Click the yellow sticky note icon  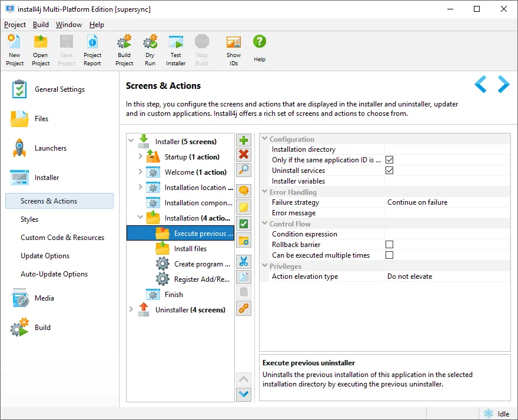pyautogui.click(x=244, y=207)
